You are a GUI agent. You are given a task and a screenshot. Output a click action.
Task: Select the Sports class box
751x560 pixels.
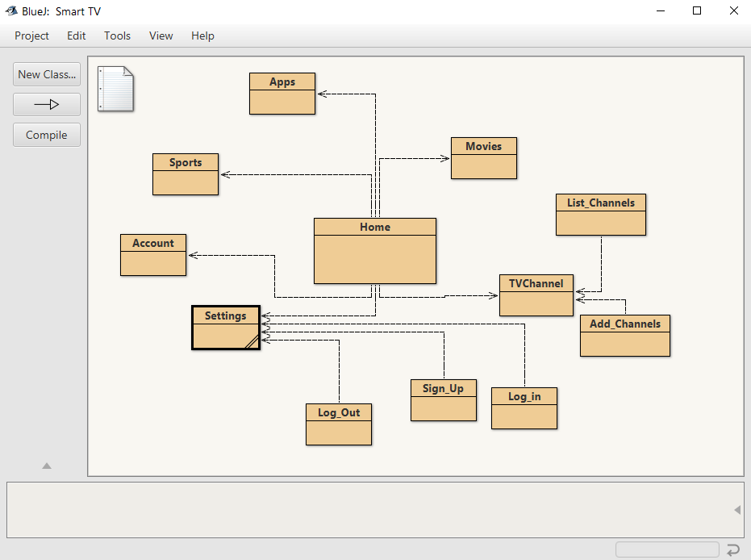[x=186, y=174]
